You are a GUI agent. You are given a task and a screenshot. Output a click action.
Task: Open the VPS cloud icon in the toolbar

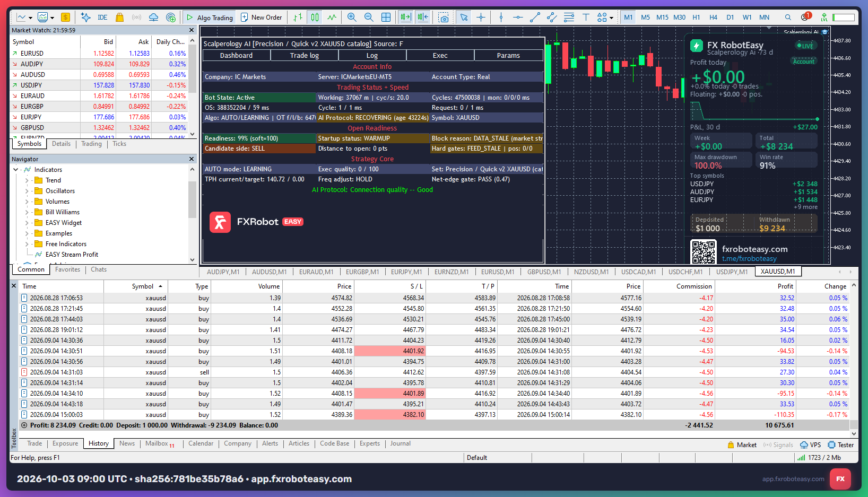pos(153,18)
